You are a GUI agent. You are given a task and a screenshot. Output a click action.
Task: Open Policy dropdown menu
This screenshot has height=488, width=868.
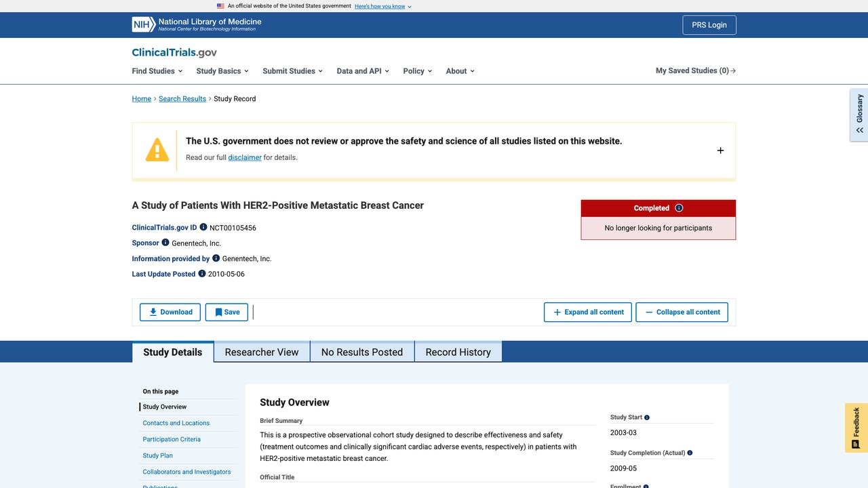(417, 70)
